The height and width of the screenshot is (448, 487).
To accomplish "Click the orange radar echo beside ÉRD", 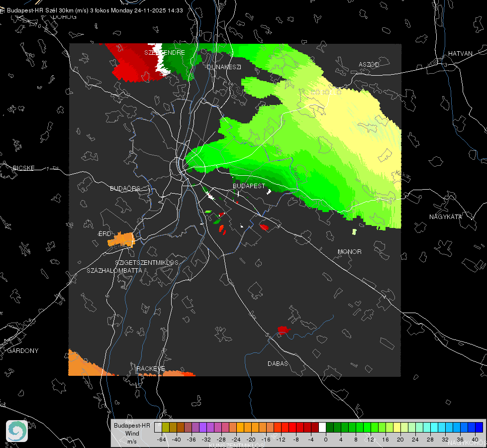I will click(122, 240).
